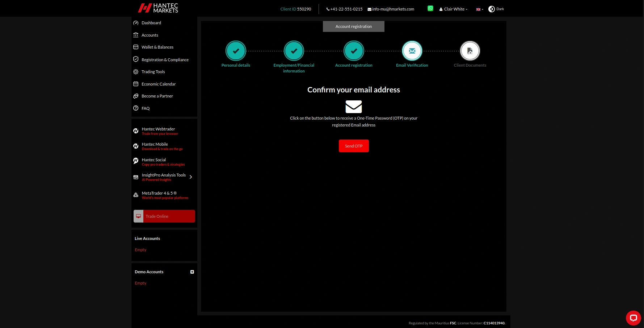Click the Trade Online button
The width and height of the screenshot is (644, 328).
(164, 216)
